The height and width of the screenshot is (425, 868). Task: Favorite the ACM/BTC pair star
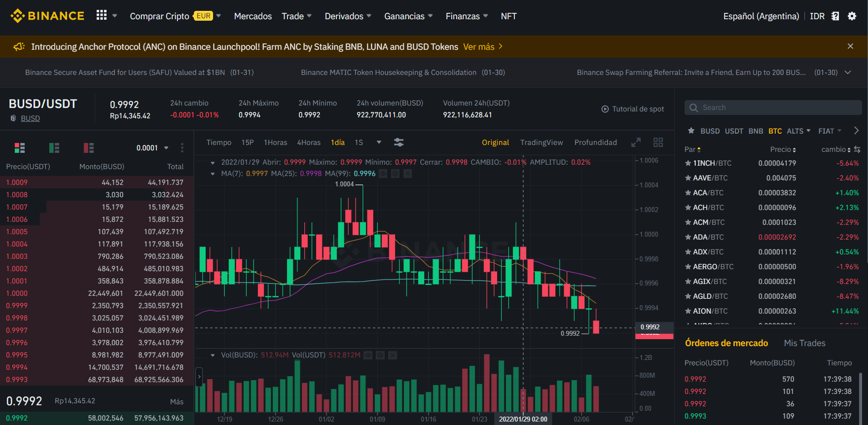(688, 222)
